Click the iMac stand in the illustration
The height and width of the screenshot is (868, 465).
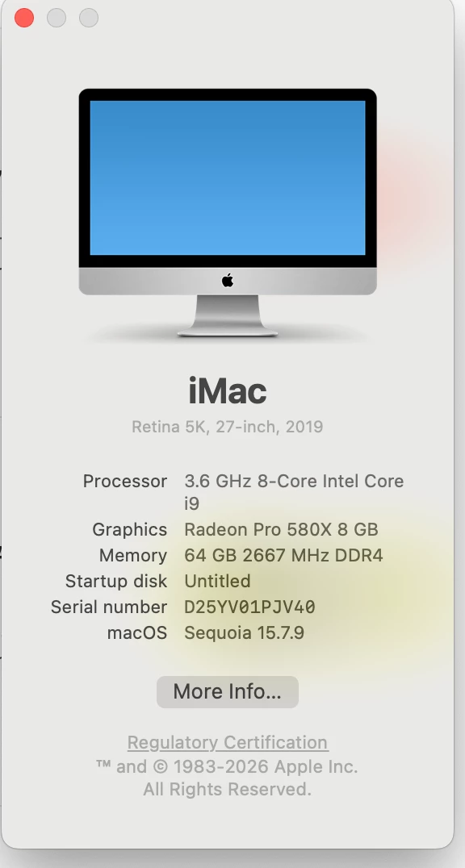[227, 315]
